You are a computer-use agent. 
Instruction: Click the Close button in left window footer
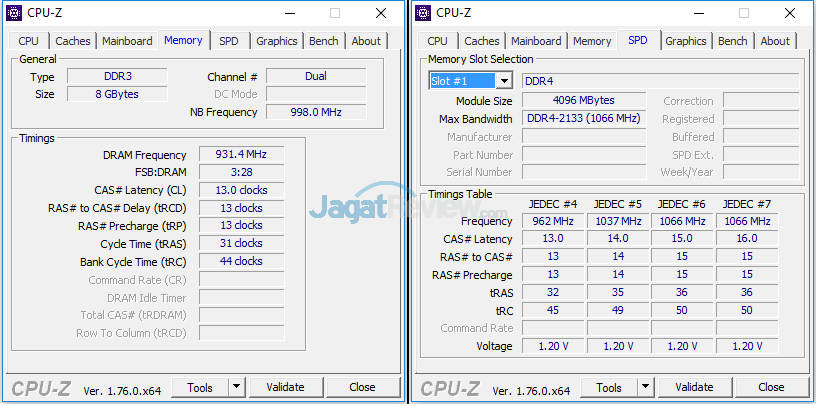[362, 387]
